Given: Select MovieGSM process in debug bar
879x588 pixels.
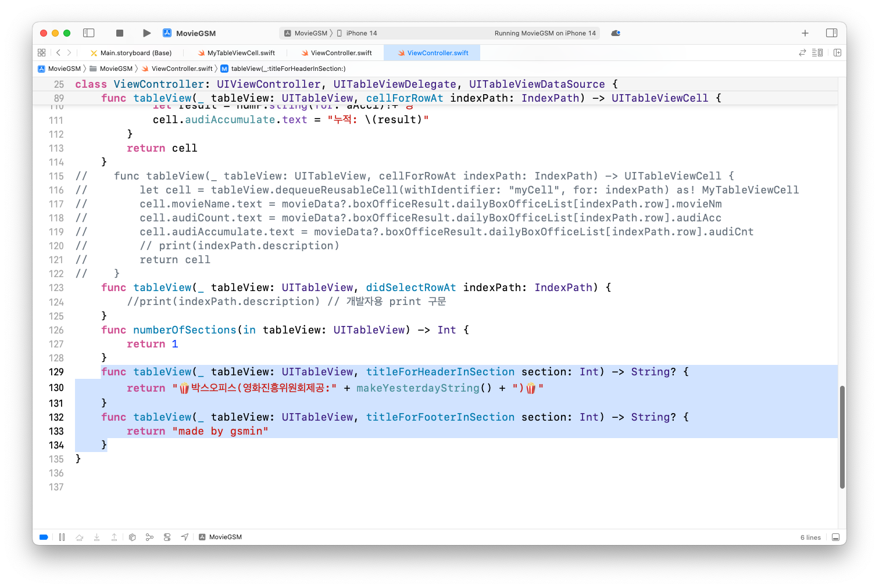Looking at the screenshot, I should click(x=220, y=537).
